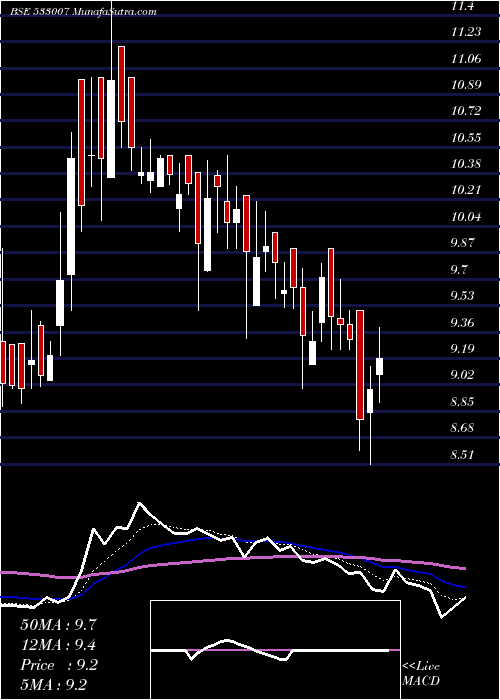Image resolution: width=500 pixels, height=700 pixels.
Task: Click the 9.53 price axis label
Action: tap(464, 296)
